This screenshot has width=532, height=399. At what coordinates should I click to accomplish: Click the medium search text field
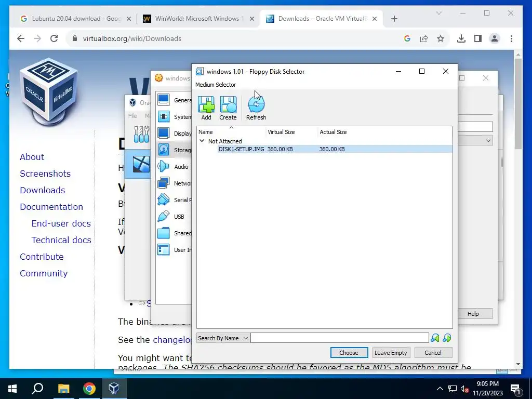[340, 338]
